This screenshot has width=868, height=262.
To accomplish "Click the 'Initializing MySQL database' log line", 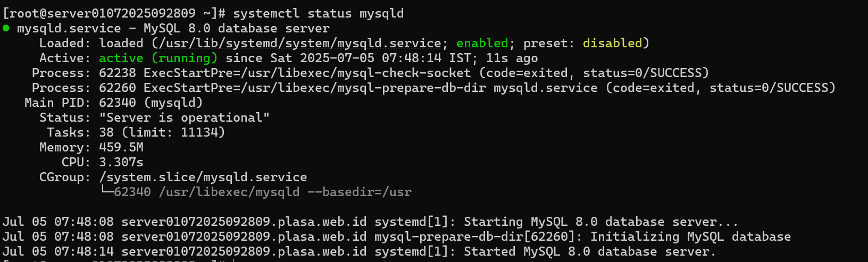I will [691, 236].
